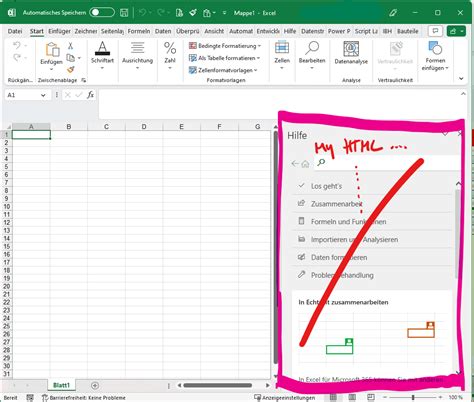Viewport: 474px width, 402px height.
Task: Click the horizontal scroll right arrow
Action: (x=267, y=385)
